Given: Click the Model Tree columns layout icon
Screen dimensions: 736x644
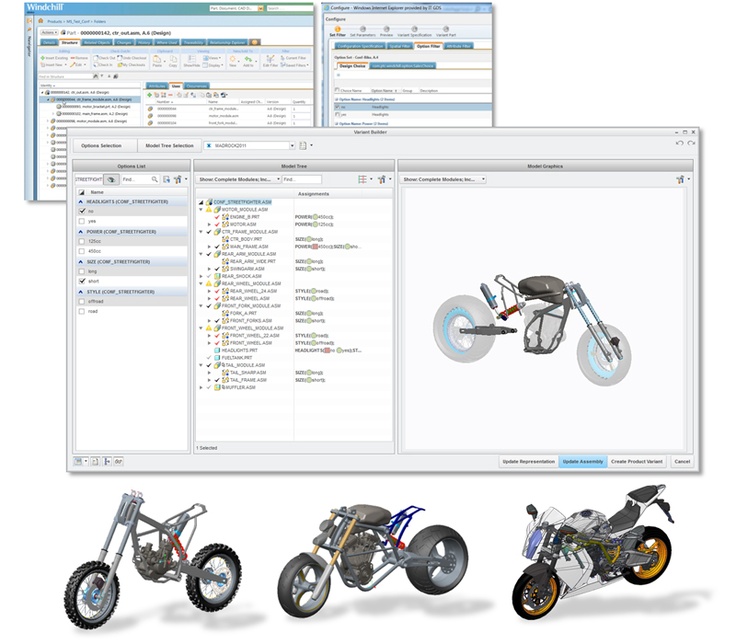Looking at the screenshot, I should pyautogui.click(x=362, y=179).
